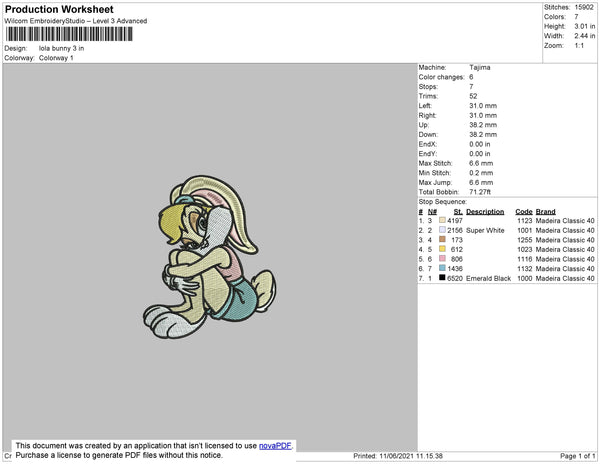Select the Production Worksheet title
The image size is (600, 464).
[59, 10]
